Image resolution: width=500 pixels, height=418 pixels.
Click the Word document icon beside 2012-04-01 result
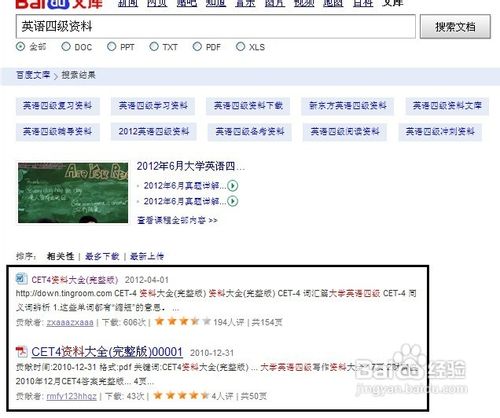21,279
